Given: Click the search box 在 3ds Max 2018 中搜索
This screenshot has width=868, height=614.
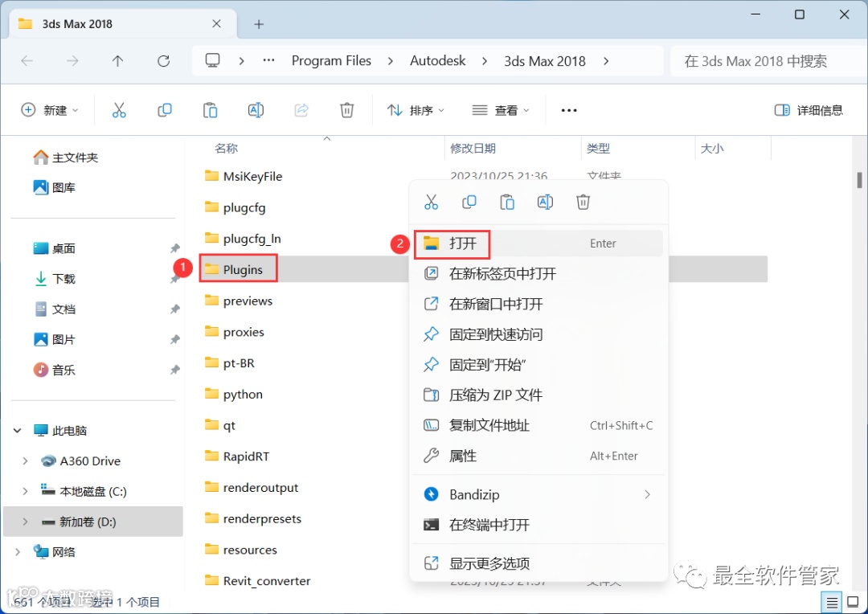Looking at the screenshot, I should [768, 61].
